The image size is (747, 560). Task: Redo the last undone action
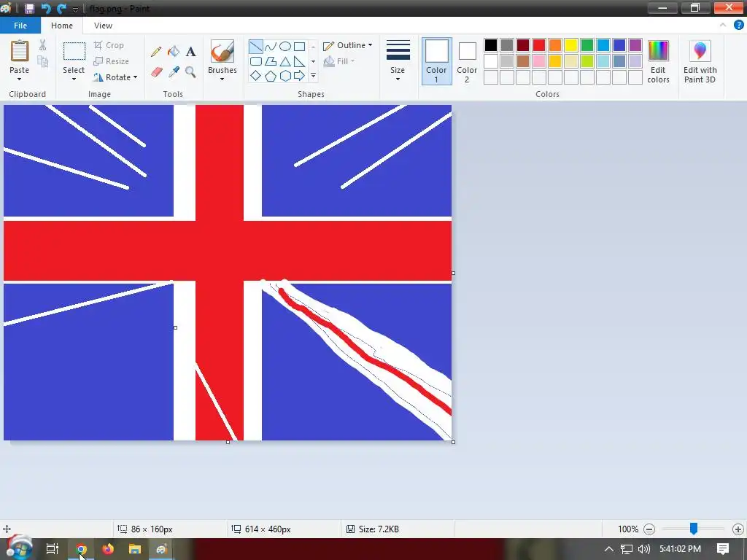coord(61,9)
